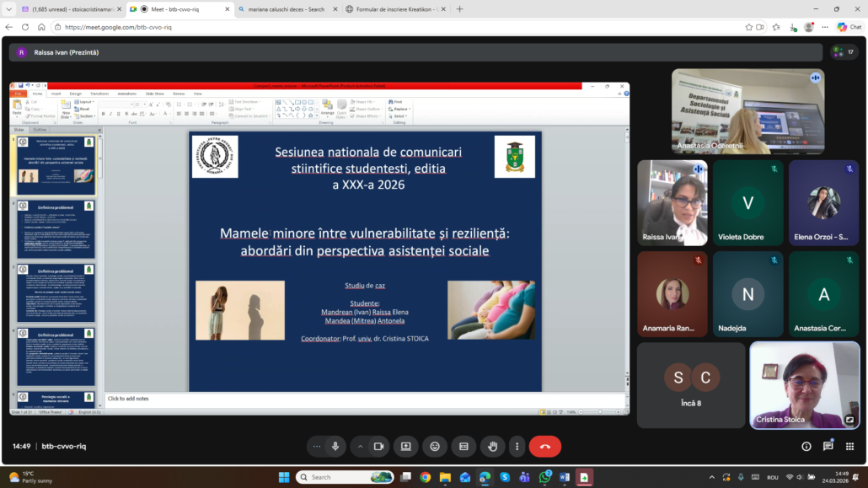Click the browser address bar
This screenshot has height=488, width=868.
click(399, 27)
